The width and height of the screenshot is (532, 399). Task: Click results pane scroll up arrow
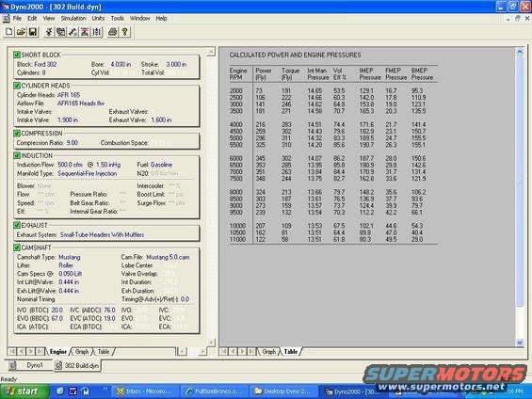click(x=520, y=52)
